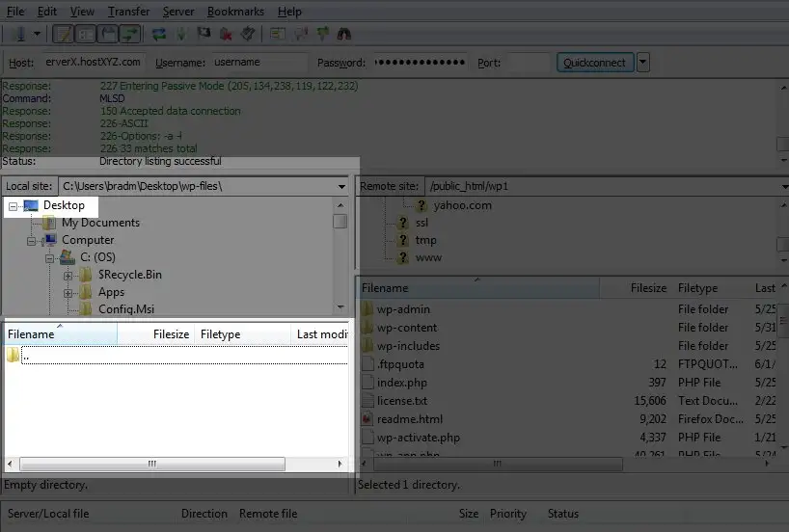Viewport: 789px width, 532px height.
Task: Click the disconnect from server icon
Action: (x=226, y=34)
